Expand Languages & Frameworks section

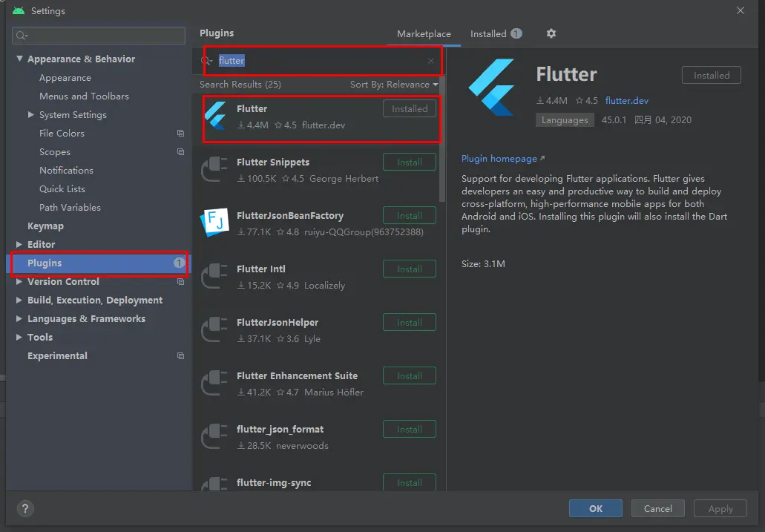(19, 319)
